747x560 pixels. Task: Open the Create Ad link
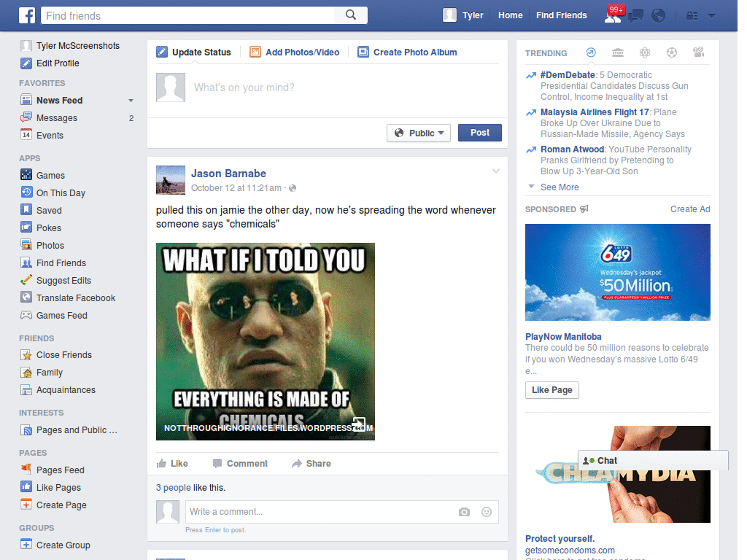(x=690, y=209)
